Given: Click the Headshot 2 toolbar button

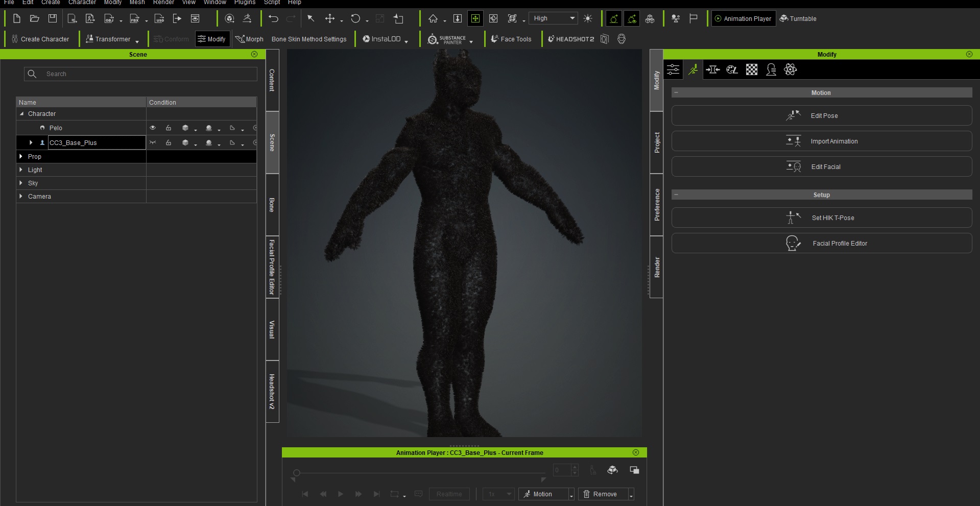Looking at the screenshot, I should [571, 39].
